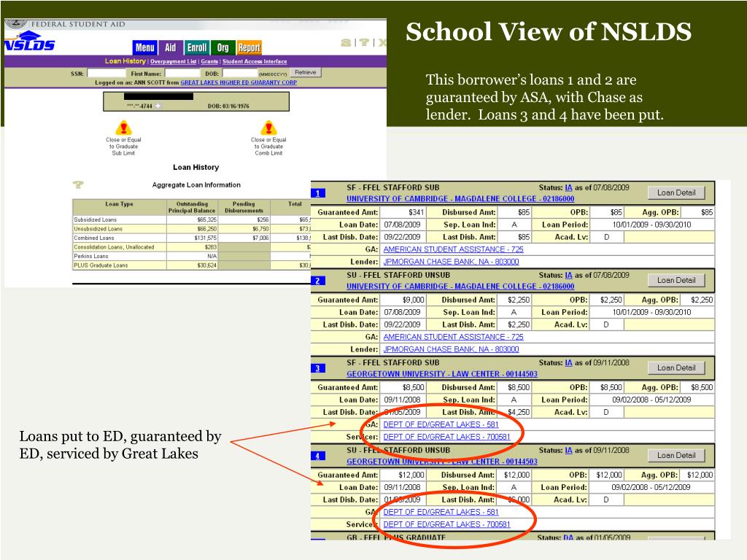Open the Menu tab
This screenshot has height=560, width=747.
pyautogui.click(x=145, y=47)
